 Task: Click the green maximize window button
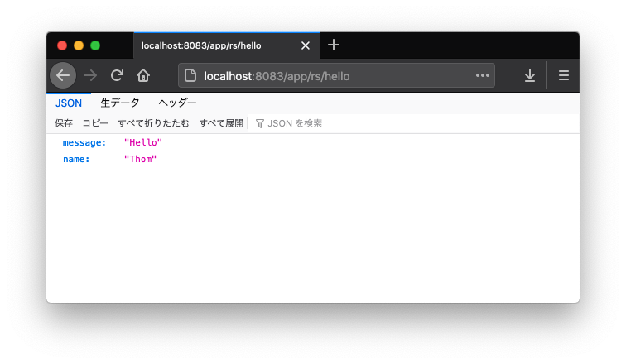95,45
